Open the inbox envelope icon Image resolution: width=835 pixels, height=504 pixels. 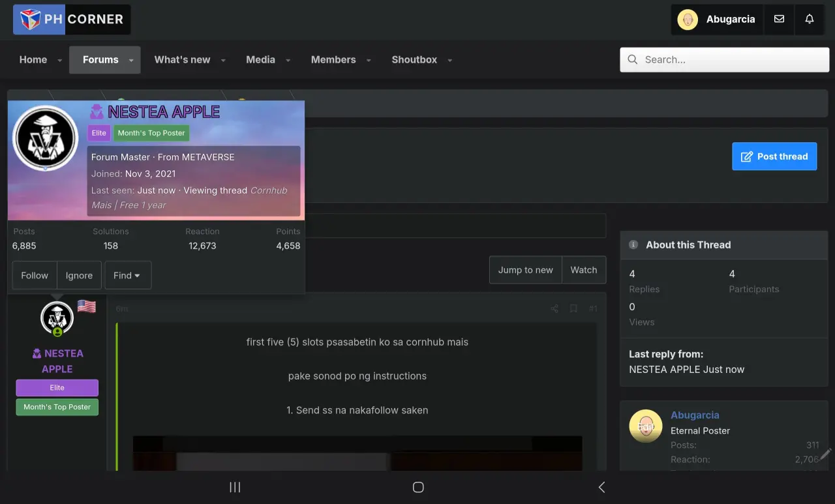pos(779,20)
